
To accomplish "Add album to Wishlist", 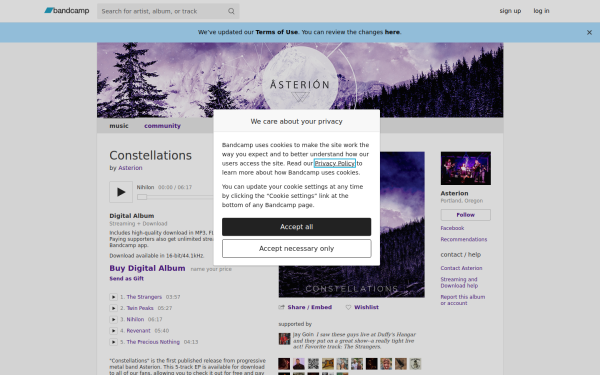I will pyautogui.click(x=366, y=307).
